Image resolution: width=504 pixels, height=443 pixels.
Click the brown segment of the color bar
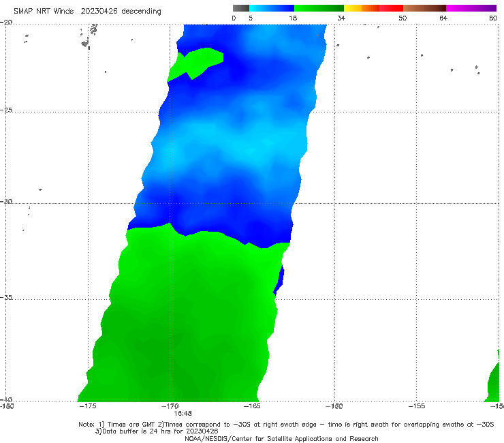(424, 8)
